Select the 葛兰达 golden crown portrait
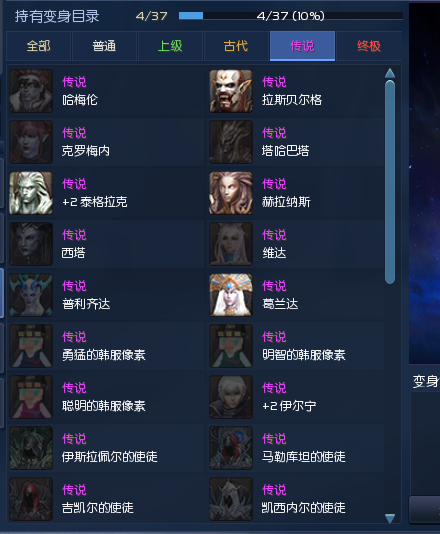Image resolution: width=440 pixels, height=534 pixels. click(x=231, y=295)
